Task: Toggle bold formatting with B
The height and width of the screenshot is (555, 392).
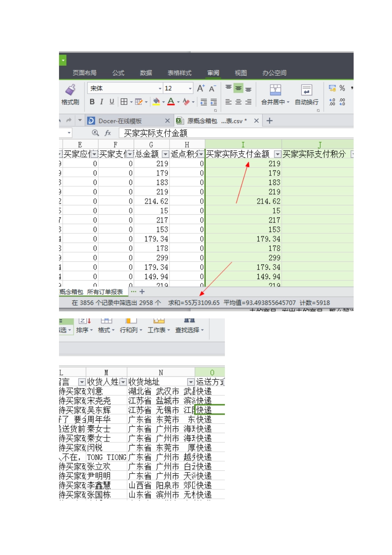Action: pyautogui.click(x=92, y=102)
